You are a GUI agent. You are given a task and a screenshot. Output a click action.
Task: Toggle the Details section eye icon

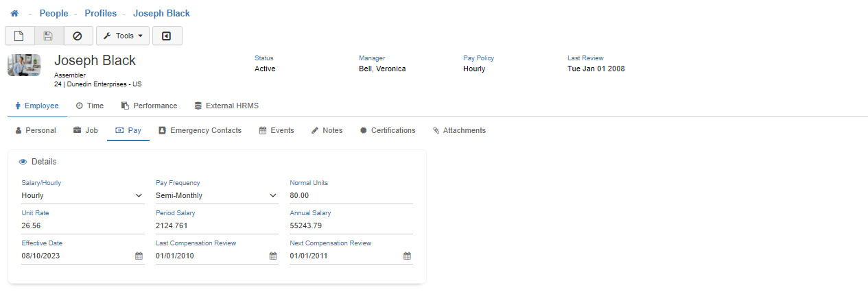(23, 162)
